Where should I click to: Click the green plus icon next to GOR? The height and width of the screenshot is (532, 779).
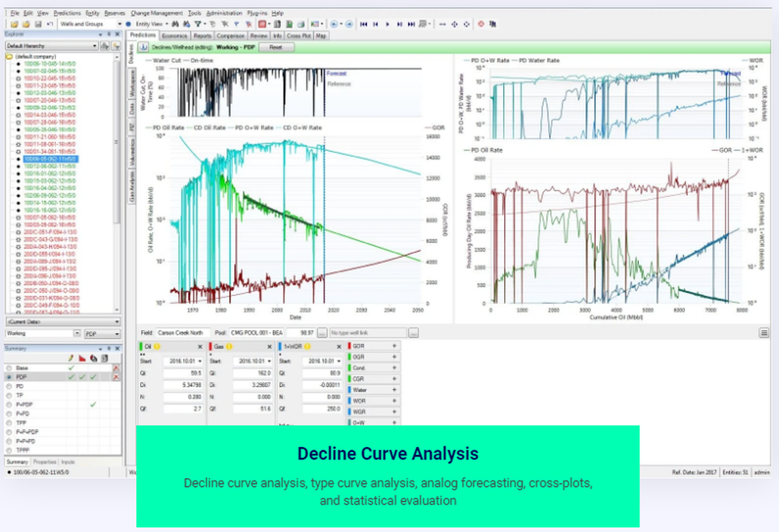tap(394, 346)
